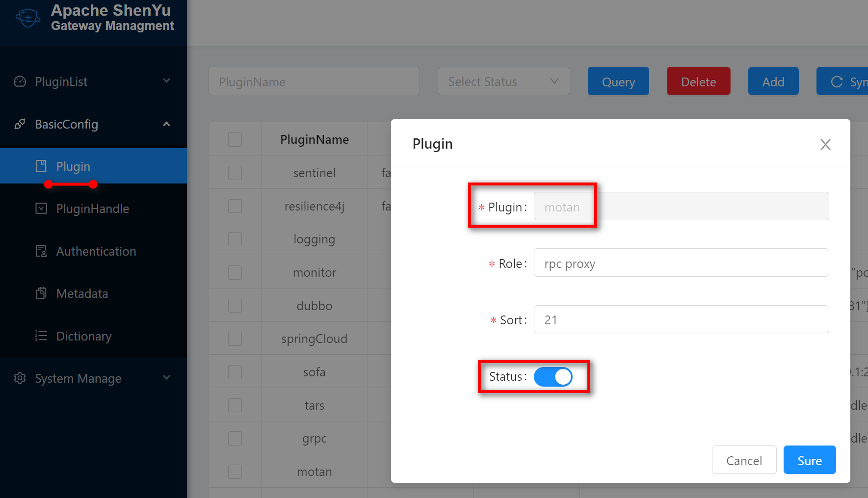Check the select-all checkbox in table header
The width and height of the screenshot is (868, 498).
point(235,139)
